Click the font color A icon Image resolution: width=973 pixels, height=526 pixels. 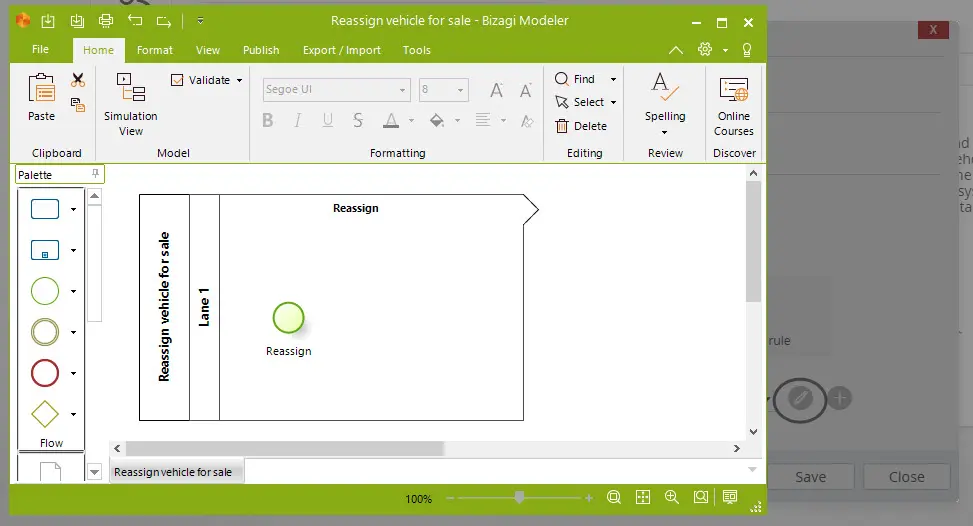tap(390, 120)
